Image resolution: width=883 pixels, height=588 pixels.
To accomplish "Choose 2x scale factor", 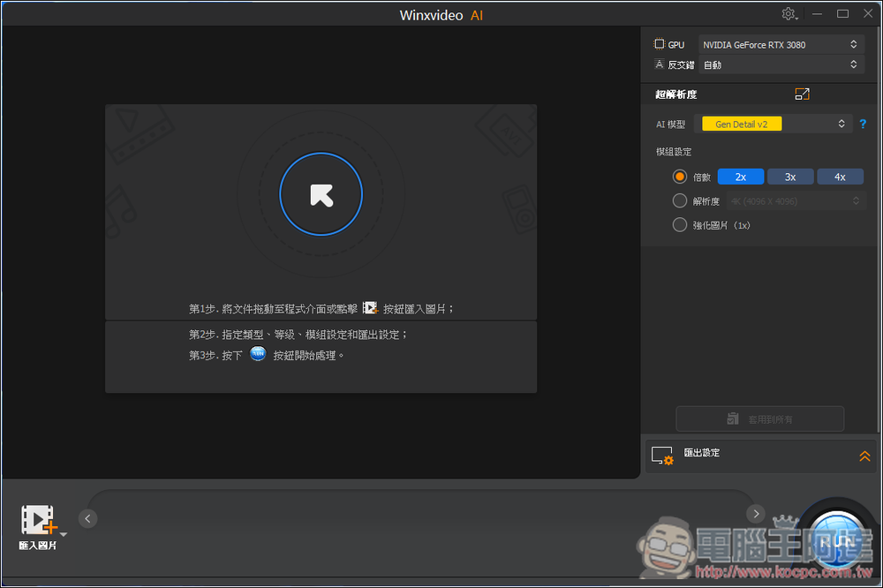I will click(x=741, y=177).
